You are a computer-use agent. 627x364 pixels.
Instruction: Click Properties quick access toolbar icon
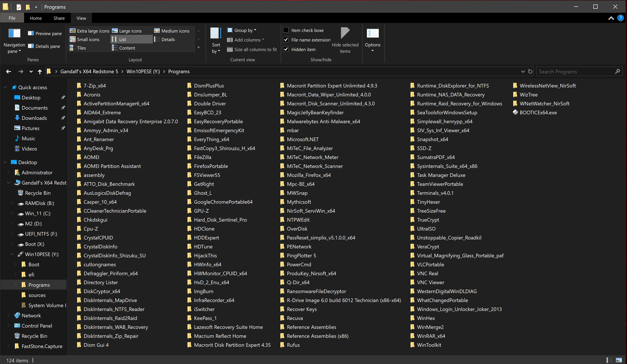point(19,7)
